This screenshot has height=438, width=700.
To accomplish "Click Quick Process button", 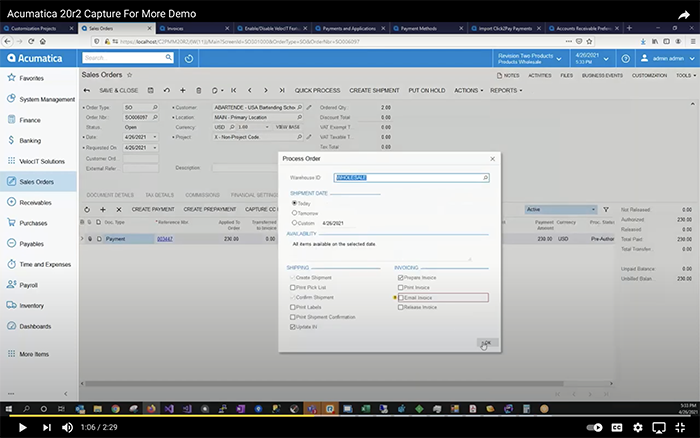I will tap(317, 90).
